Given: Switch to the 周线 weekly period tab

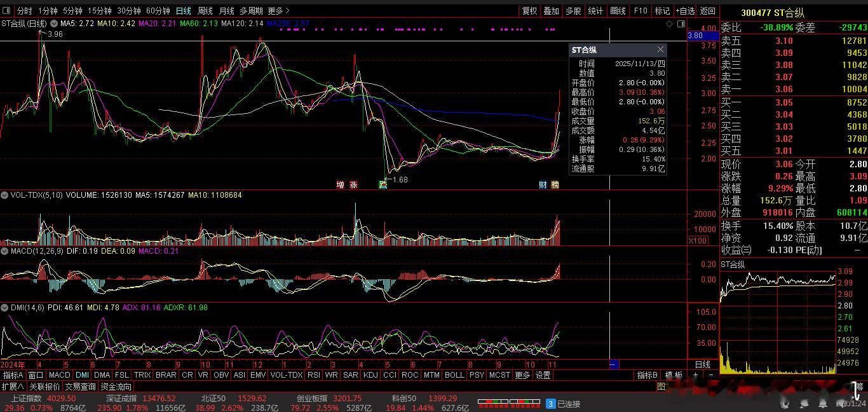Looking at the screenshot, I should (205, 11).
